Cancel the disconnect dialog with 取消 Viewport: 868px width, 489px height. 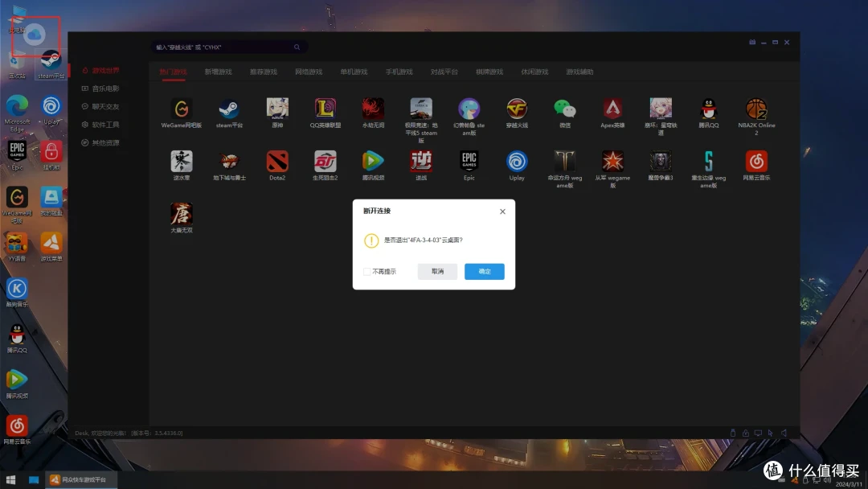(437, 271)
